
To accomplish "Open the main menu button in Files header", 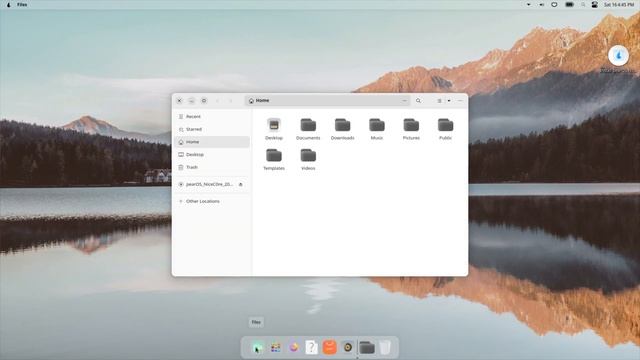I will [x=460, y=100].
